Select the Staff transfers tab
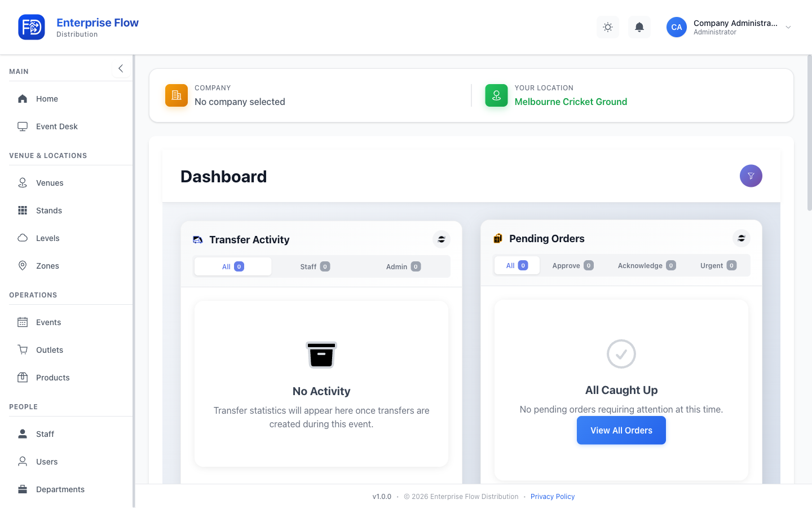Viewport: 812px width, 508px height. point(315,266)
